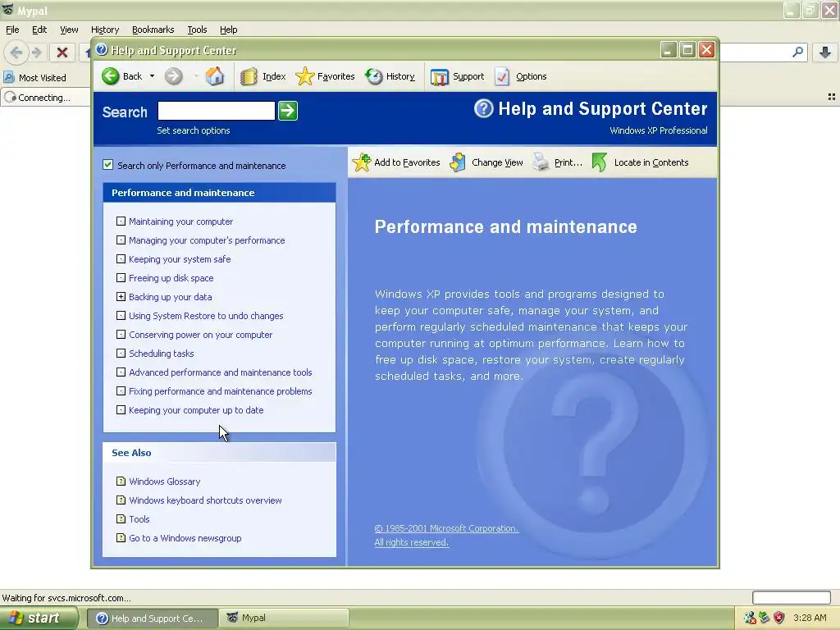Expand Backing up your data plus box

[x=121, y=297]
